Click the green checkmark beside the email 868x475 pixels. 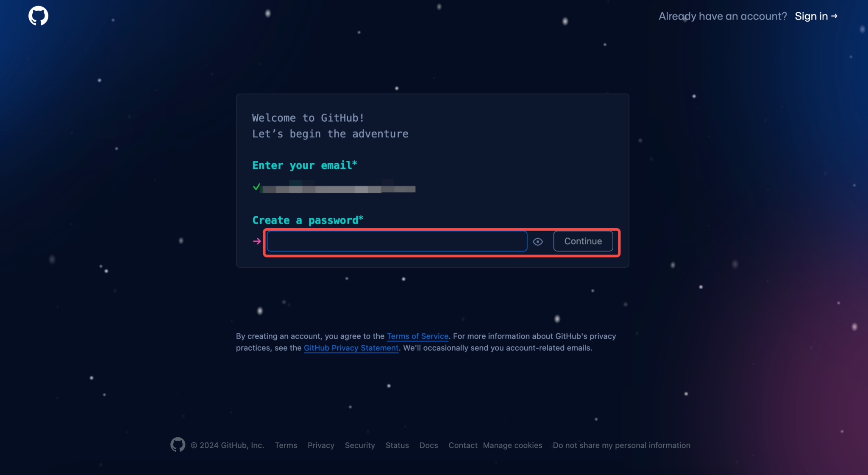coord(256,187)
